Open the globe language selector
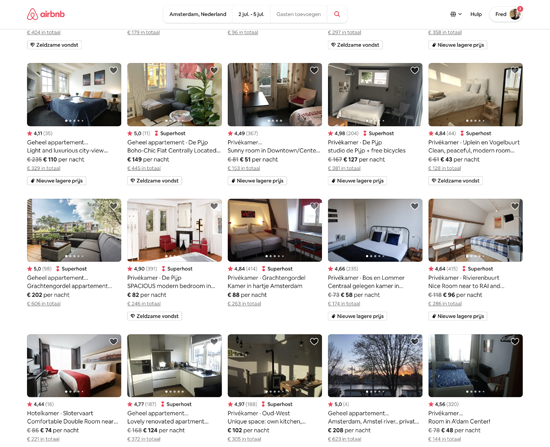This screenshot has width=550, height=447. [456, 14]
